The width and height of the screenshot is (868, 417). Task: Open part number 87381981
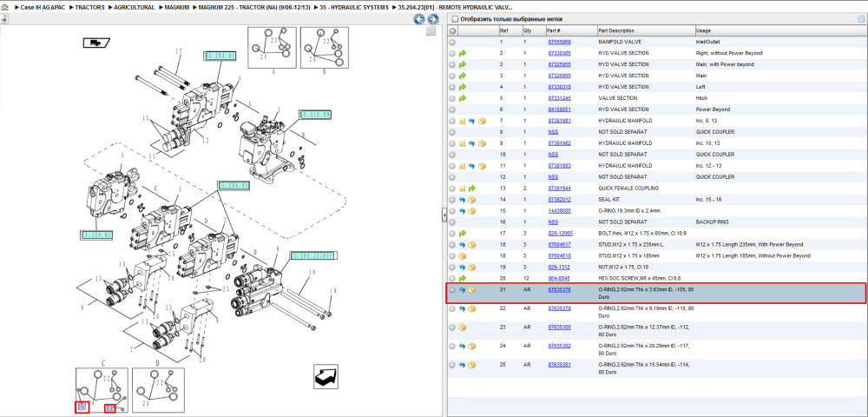[559, 121]
